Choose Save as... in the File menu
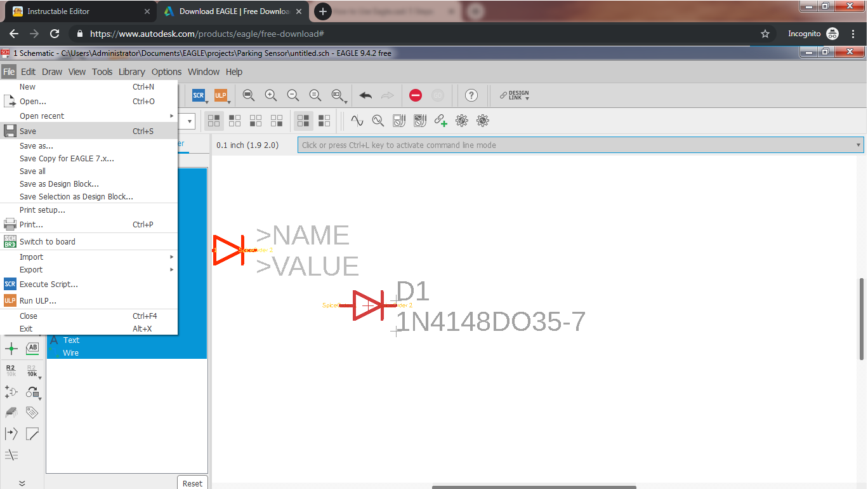The width and height of the screenshot is (868, 489). click(x=89, y=146)
